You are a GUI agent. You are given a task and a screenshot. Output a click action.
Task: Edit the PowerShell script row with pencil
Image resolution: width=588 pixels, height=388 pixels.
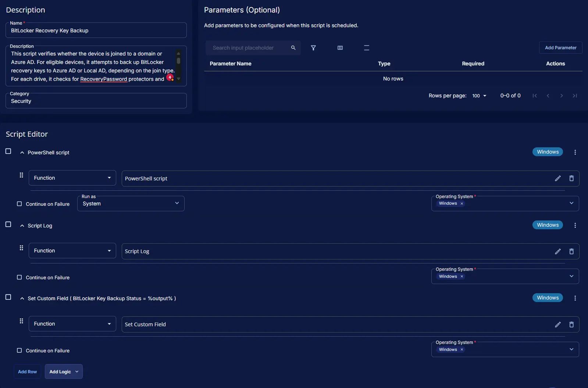coord(557,178)
